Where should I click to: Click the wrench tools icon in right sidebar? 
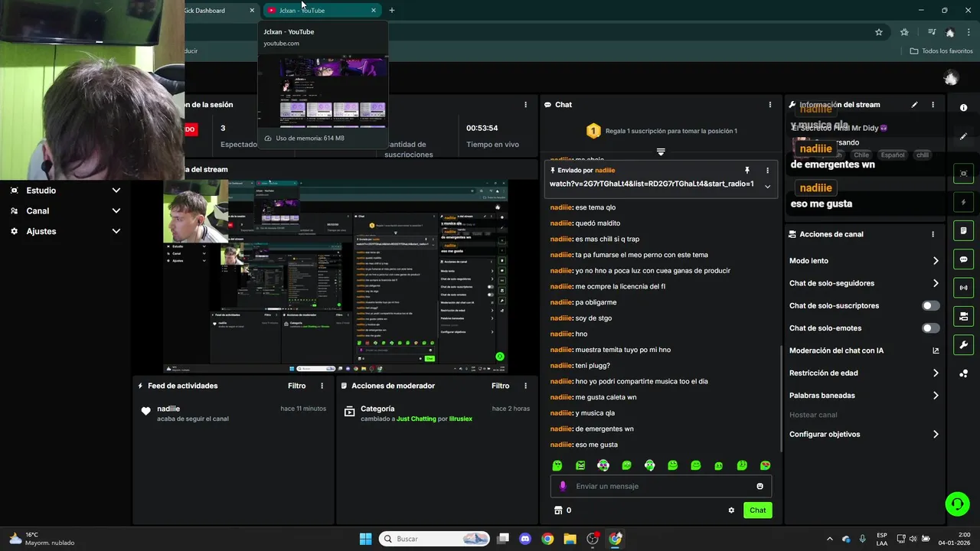963,344
